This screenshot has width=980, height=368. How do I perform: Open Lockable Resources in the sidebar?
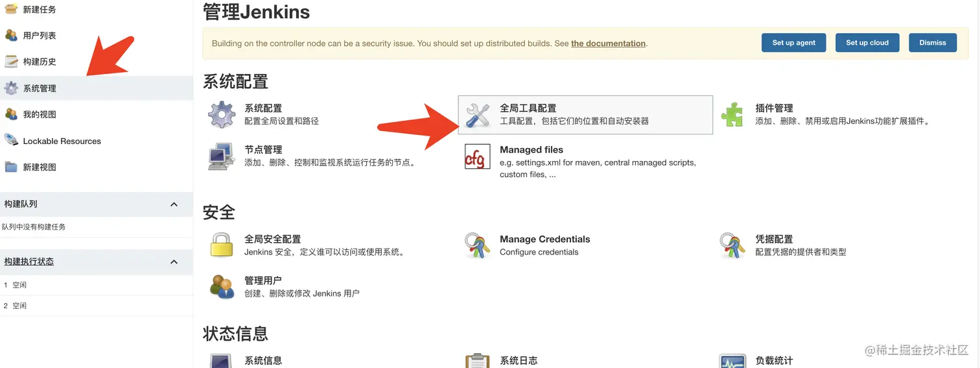tap(62, 141)
